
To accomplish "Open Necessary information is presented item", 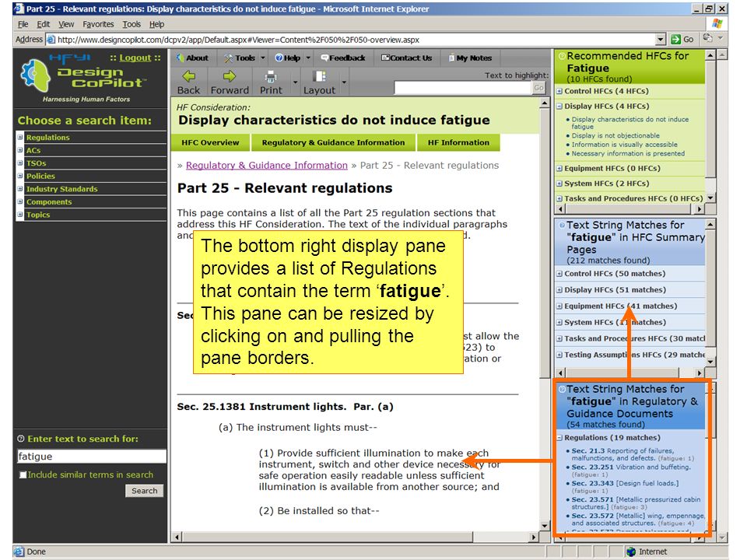I will click(628, 153).
